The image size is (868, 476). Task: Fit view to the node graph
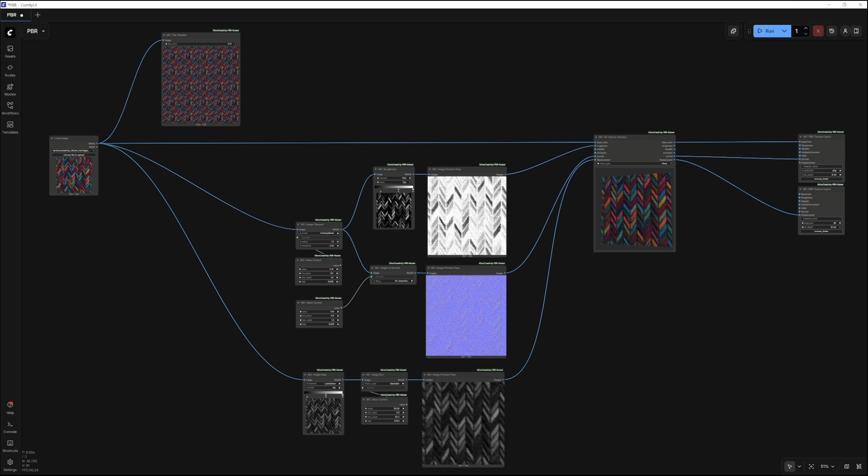(811, 466)
